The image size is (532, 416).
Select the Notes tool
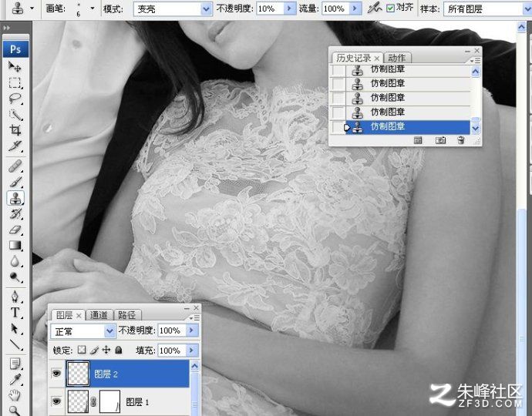pos(15,364)
